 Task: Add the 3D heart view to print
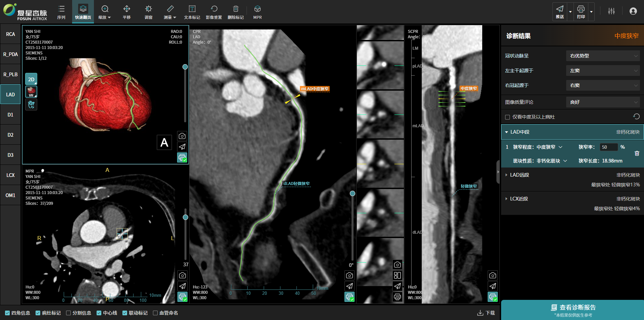182,157
